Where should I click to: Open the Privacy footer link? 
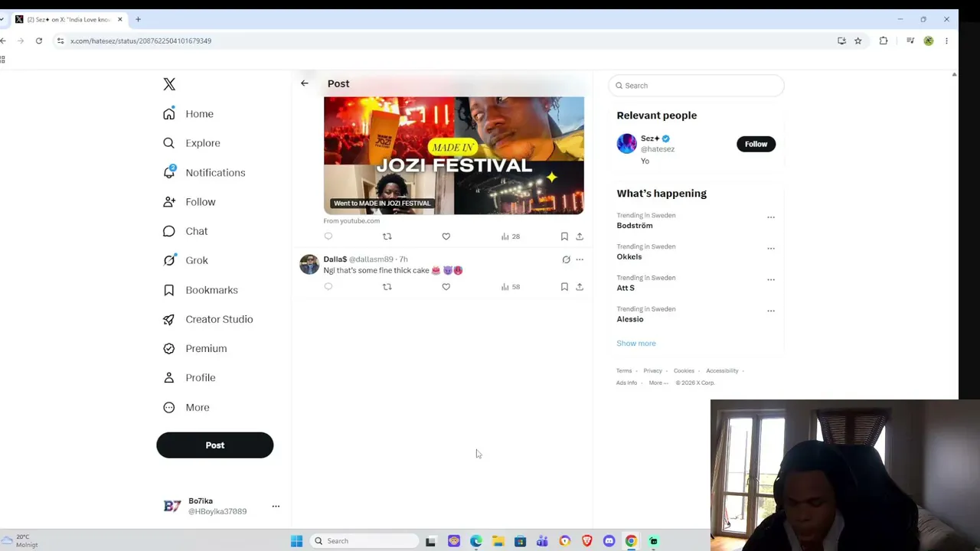coord(652,371)
